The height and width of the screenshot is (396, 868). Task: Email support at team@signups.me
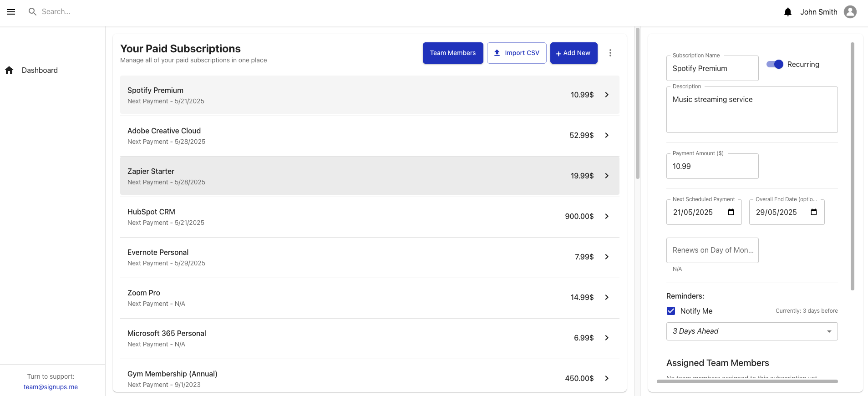click(51, 387)
